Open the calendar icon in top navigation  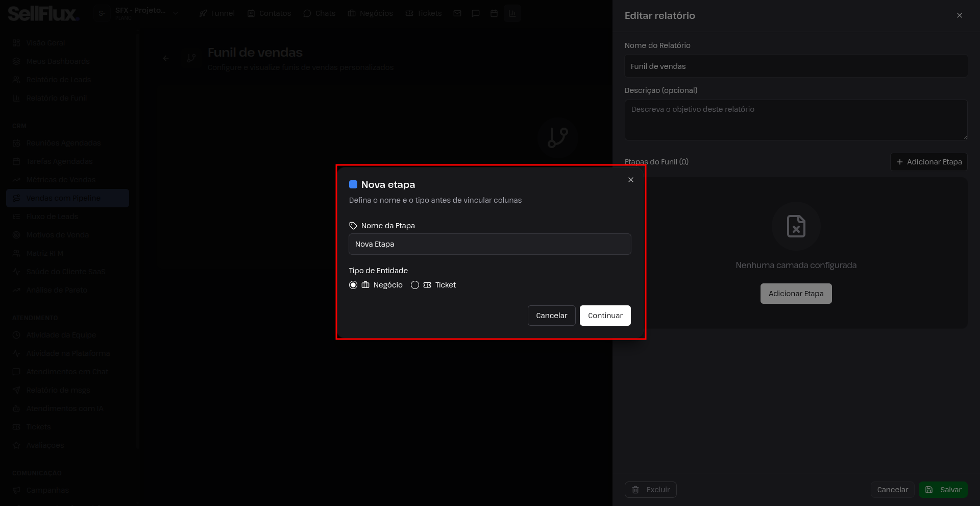[x=494, y=13]
